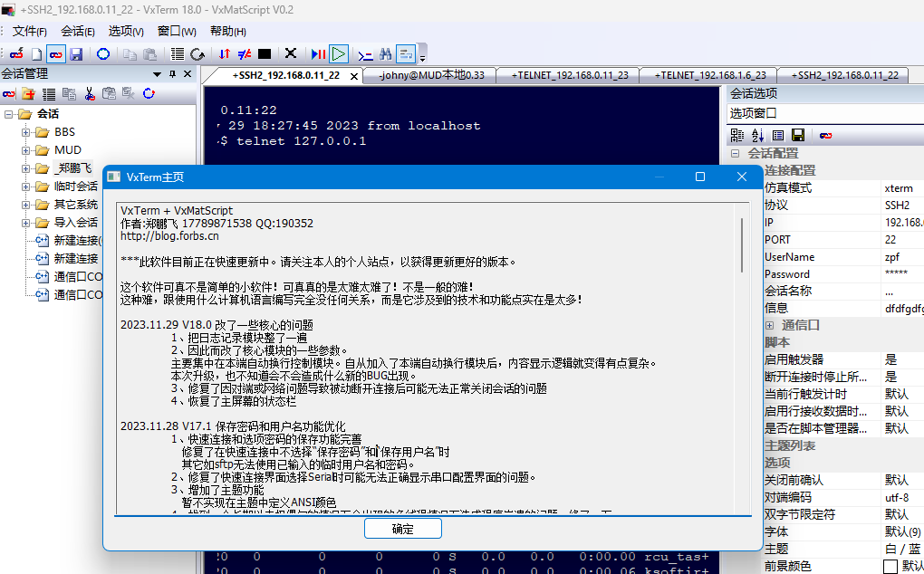
Task: Expand the MUD folder
Action: (x=26, y=150)
